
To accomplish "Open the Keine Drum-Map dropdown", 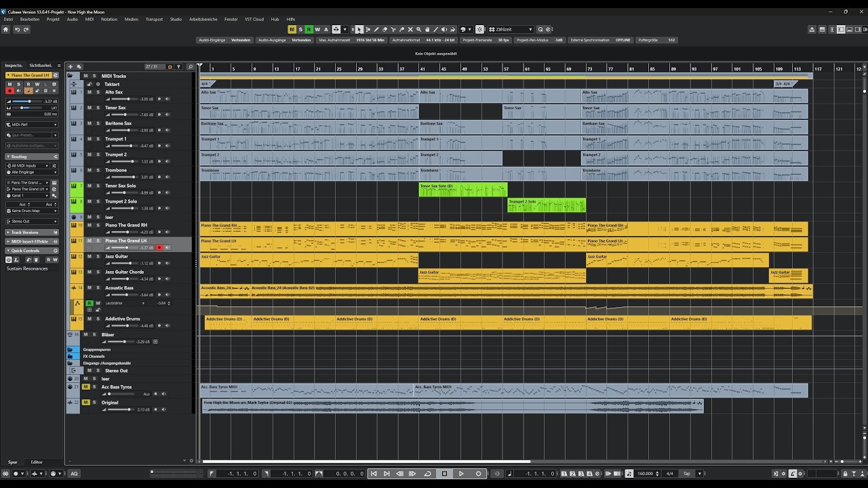I will click(31, 211).
